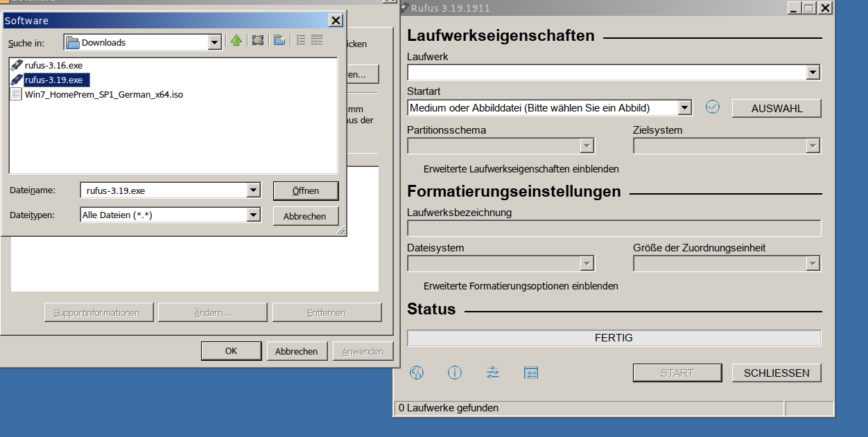Click the AUSWAHL button
Screen dimensions: 868x437
point(776,109)
